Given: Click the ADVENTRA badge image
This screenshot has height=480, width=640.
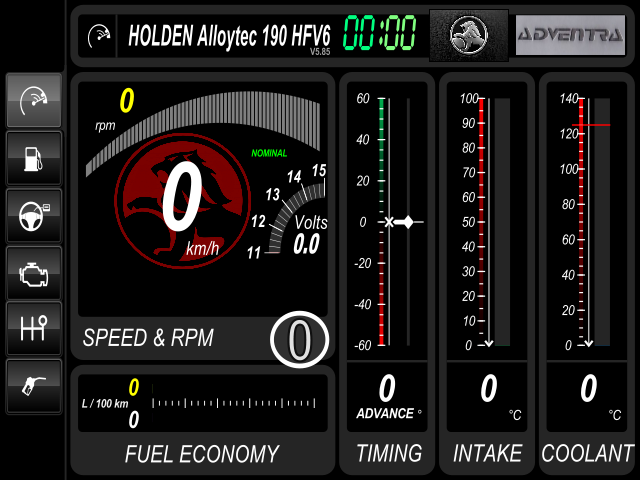Looking at the screenshot, I should pos(570,35).
